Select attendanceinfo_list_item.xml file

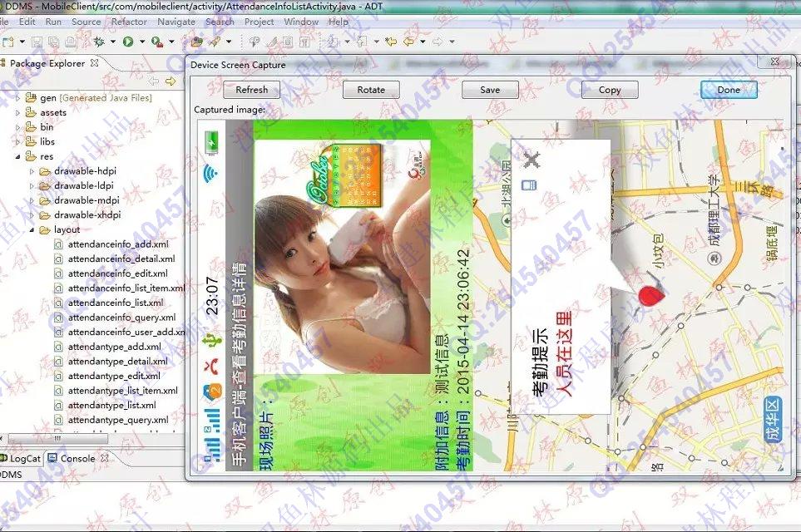coord(126,288)
